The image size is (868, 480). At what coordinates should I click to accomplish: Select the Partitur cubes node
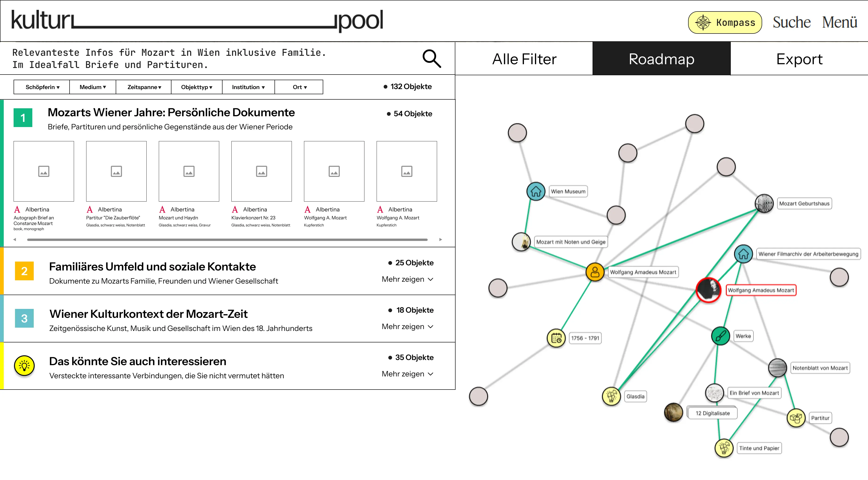(x=796, y=418)
